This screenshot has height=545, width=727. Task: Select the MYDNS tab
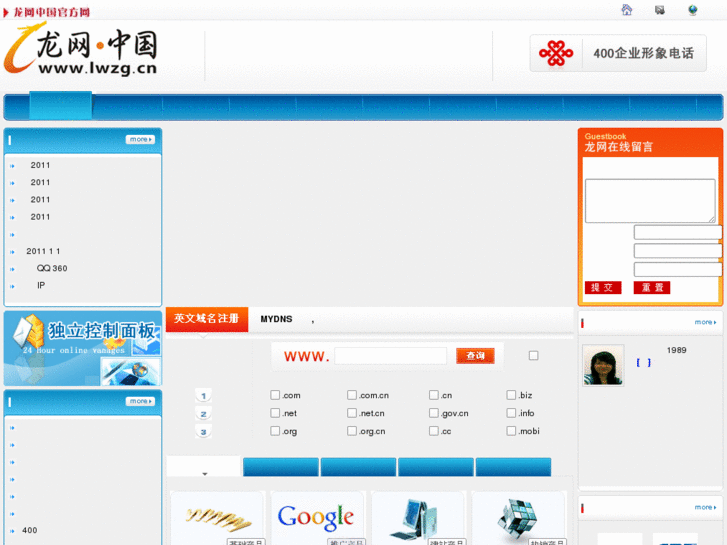pos(276,319)
